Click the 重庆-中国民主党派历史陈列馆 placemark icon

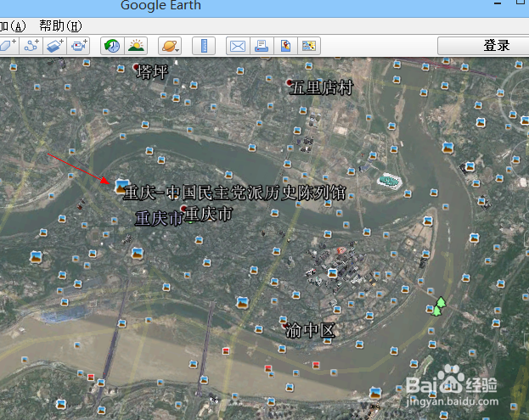coord(121,186)
